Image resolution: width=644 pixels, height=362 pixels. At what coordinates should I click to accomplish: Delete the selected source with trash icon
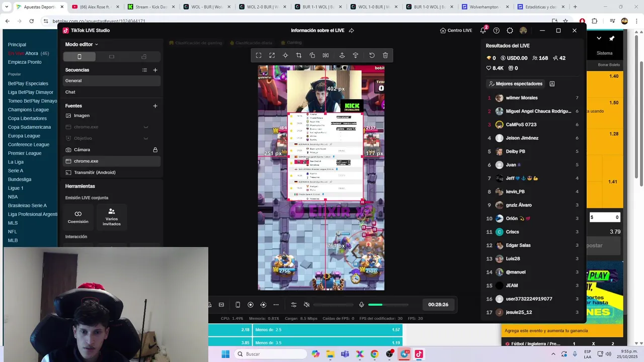point(385,55)
